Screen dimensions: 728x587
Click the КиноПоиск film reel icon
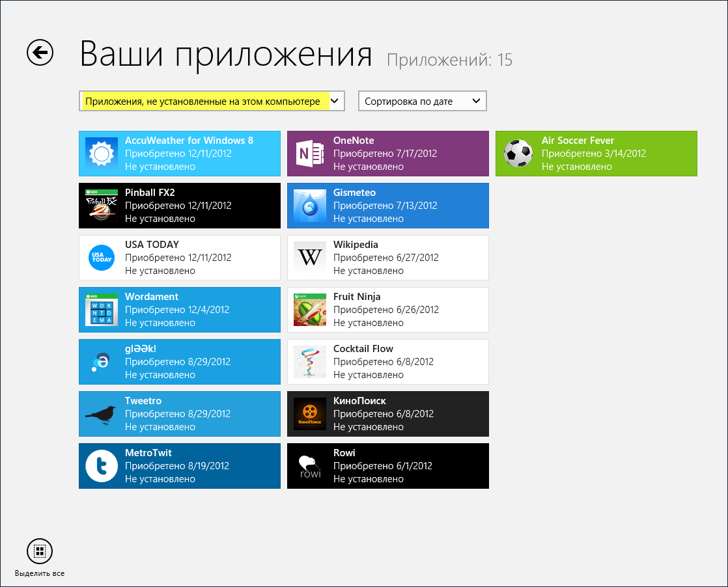pos(310,414)
